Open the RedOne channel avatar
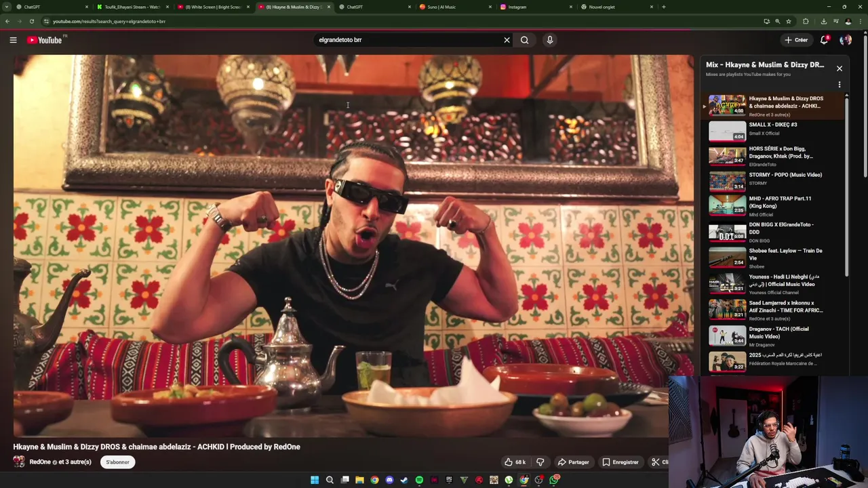This screenshot has height=488, width=868. pos(19,462)
